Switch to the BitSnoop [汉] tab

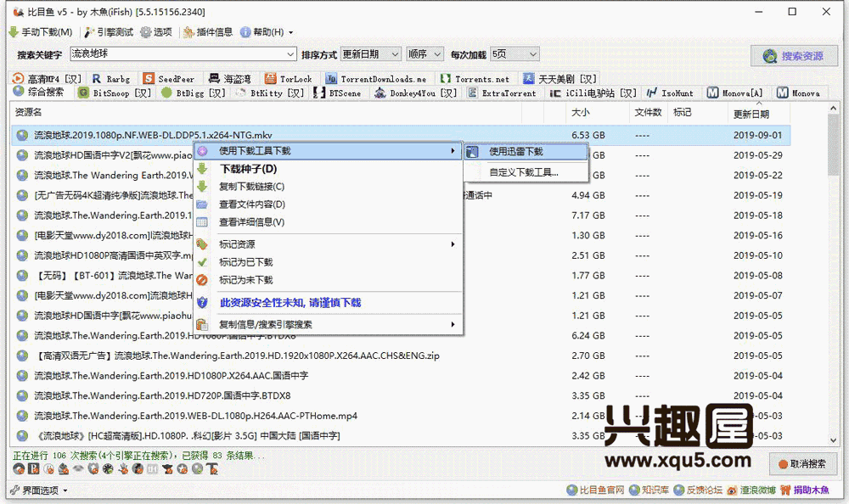115,93
